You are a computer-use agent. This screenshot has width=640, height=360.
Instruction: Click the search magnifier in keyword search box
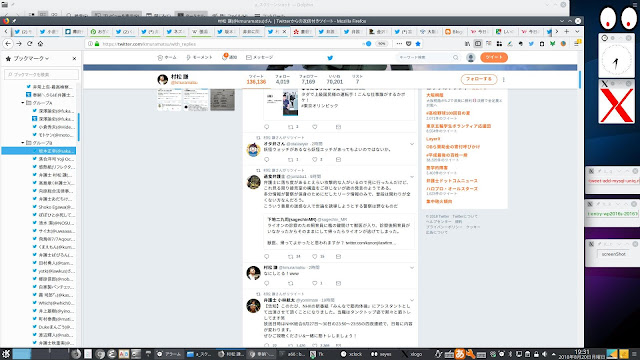coord(456,58)
